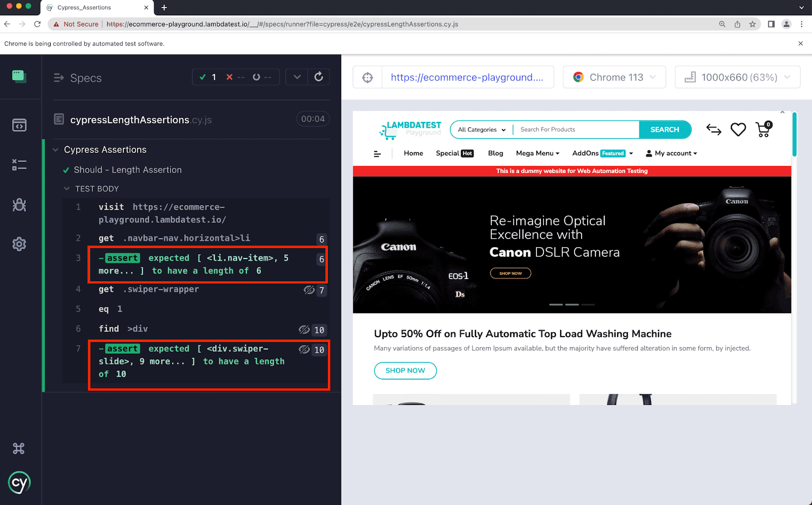Toggle the eye icon beside find >div command
Viewport: 812px width, 505px height.
pyautogui.click(x=304, y=329)
